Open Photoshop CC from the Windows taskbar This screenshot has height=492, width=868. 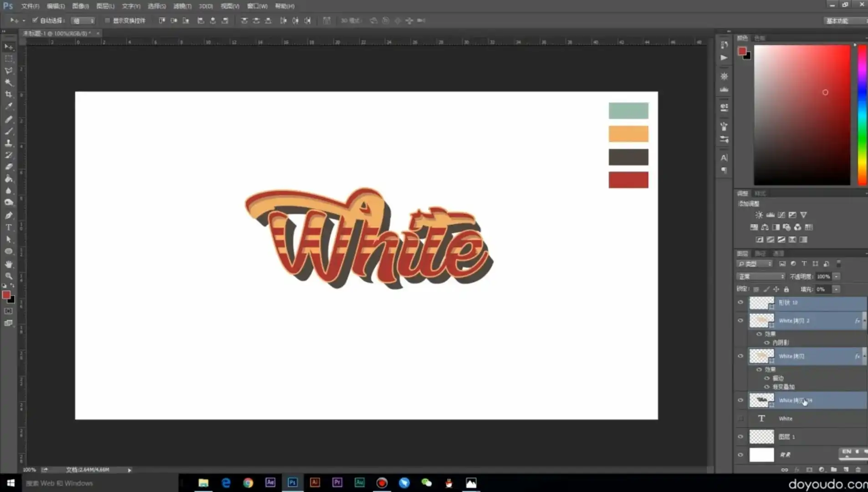coord(292,483)
